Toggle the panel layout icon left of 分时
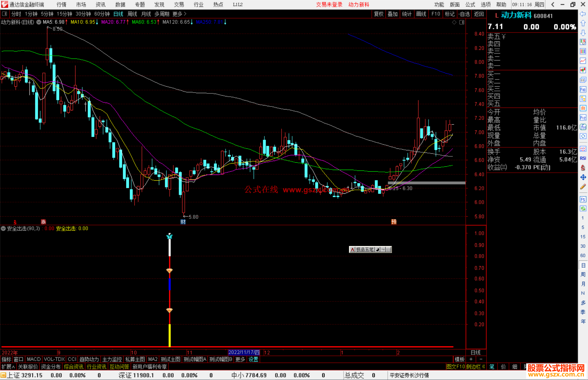This screenshot has height=380, width=588. 5,14
